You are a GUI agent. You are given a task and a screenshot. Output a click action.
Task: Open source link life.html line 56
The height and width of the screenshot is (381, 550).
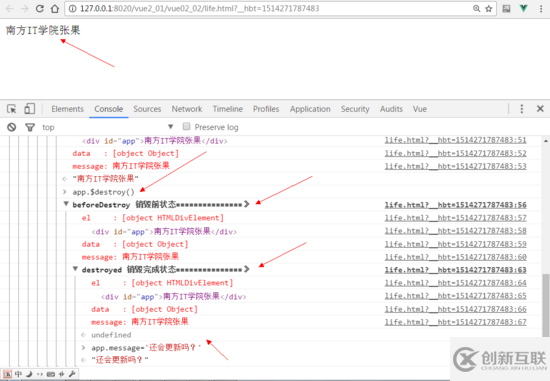click(455, 205)
